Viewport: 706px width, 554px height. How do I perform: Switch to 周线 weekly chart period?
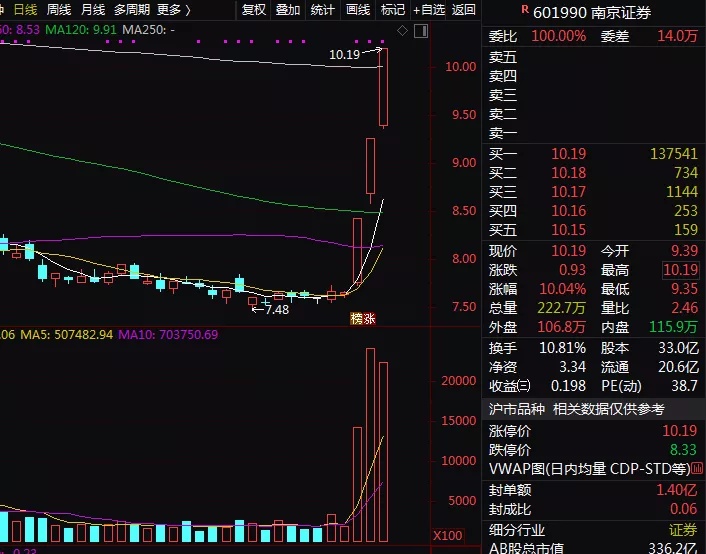[59, 9]
